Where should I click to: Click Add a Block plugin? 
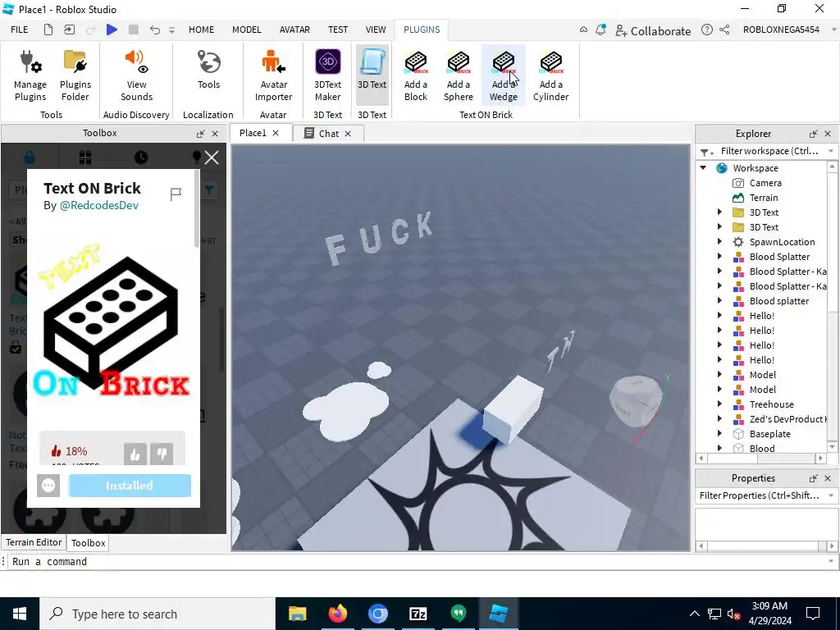pos(416,75)
